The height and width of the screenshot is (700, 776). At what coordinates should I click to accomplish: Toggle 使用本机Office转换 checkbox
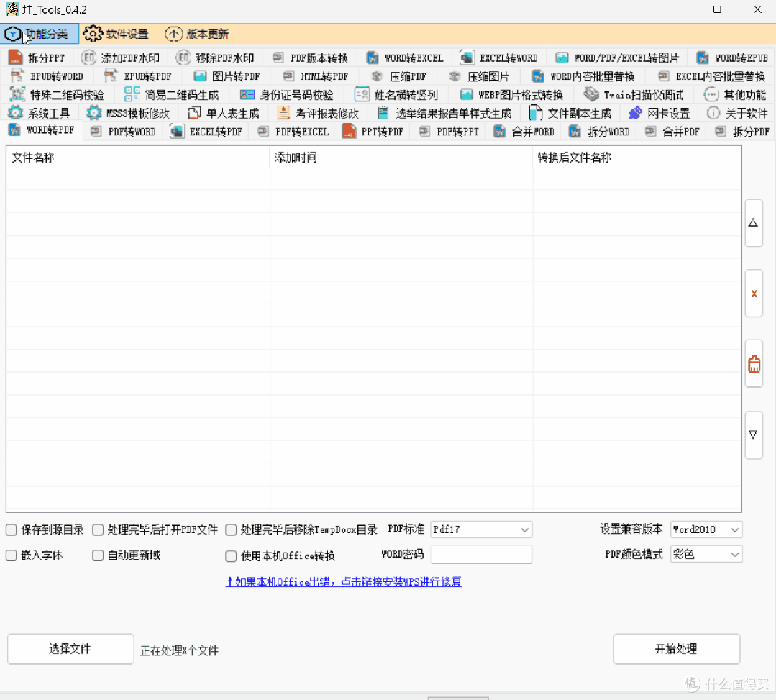tap(231, 556)
